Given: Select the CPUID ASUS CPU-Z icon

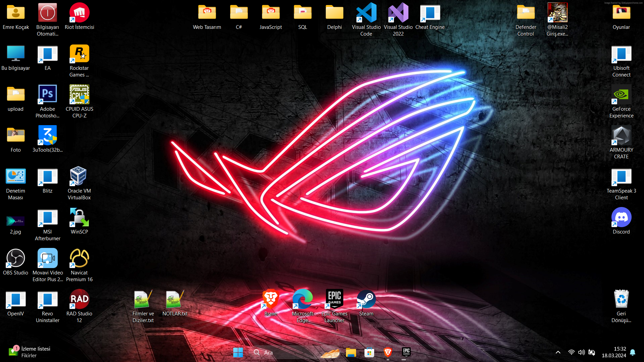Looking at the screenshot, I should 80,102.
